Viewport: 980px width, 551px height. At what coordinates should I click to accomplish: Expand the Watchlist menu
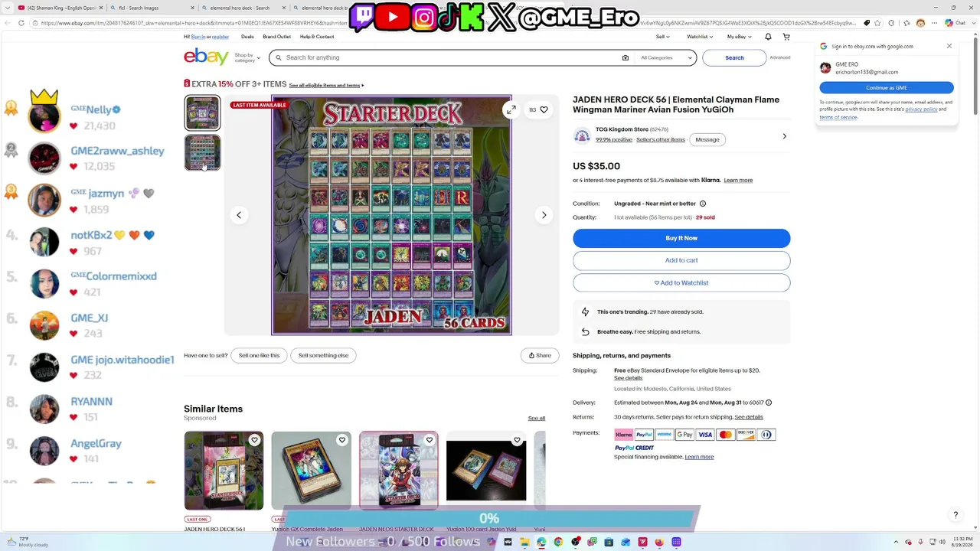click(x=699, y=37)
